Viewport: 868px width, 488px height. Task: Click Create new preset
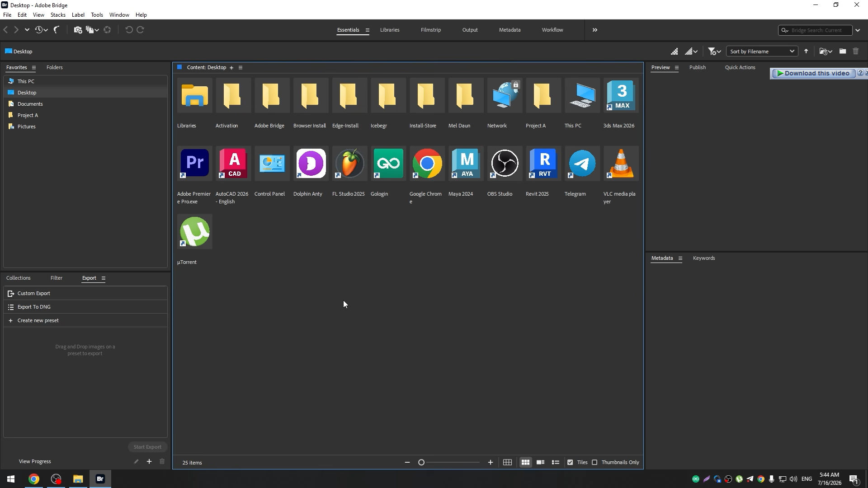(85, 320)
